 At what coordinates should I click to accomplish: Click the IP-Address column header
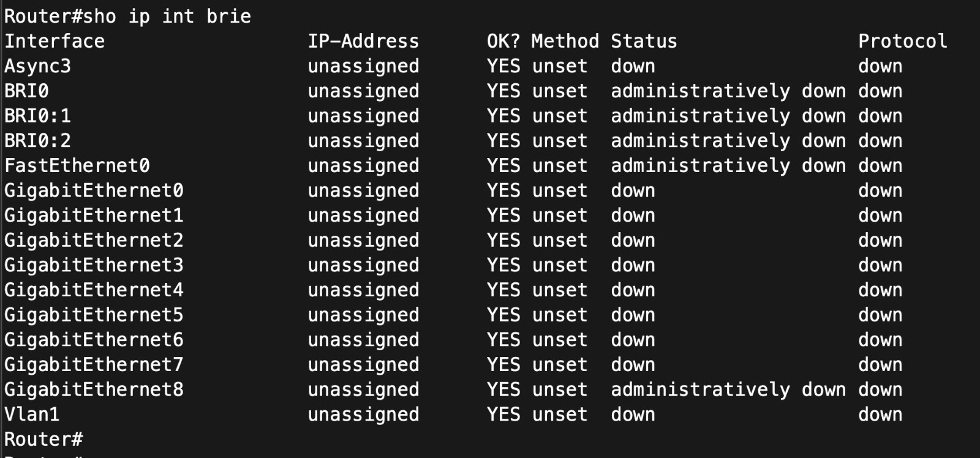[x=363, y=42]
